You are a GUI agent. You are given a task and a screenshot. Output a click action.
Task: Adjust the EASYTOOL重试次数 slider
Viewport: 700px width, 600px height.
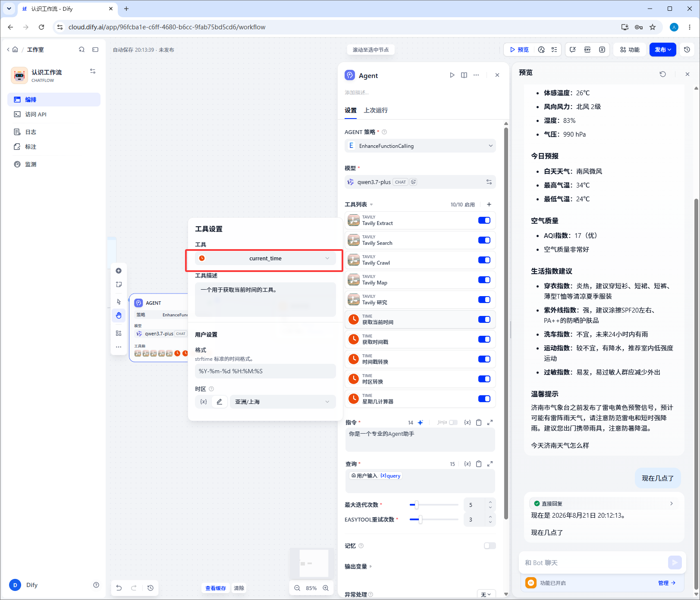click(x=434, y=519)
